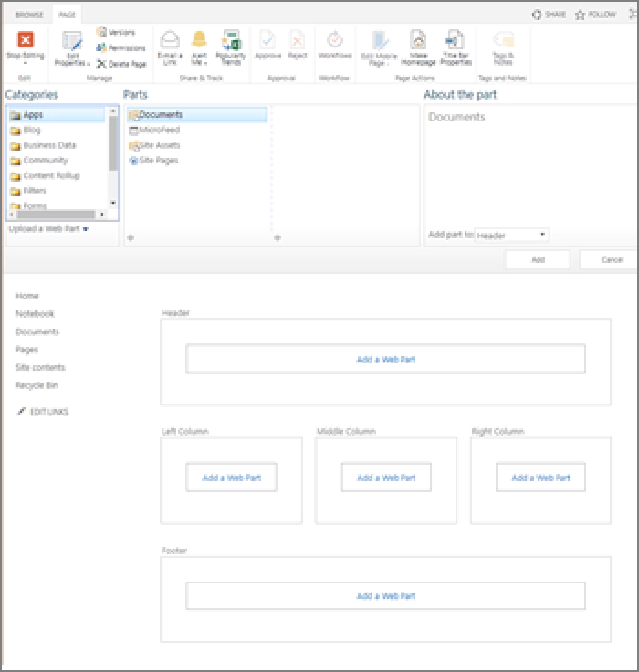This screenshot has height=672, width=639.
Task: Click Add a Web Part in Footer zone
Action: [386, 595]
